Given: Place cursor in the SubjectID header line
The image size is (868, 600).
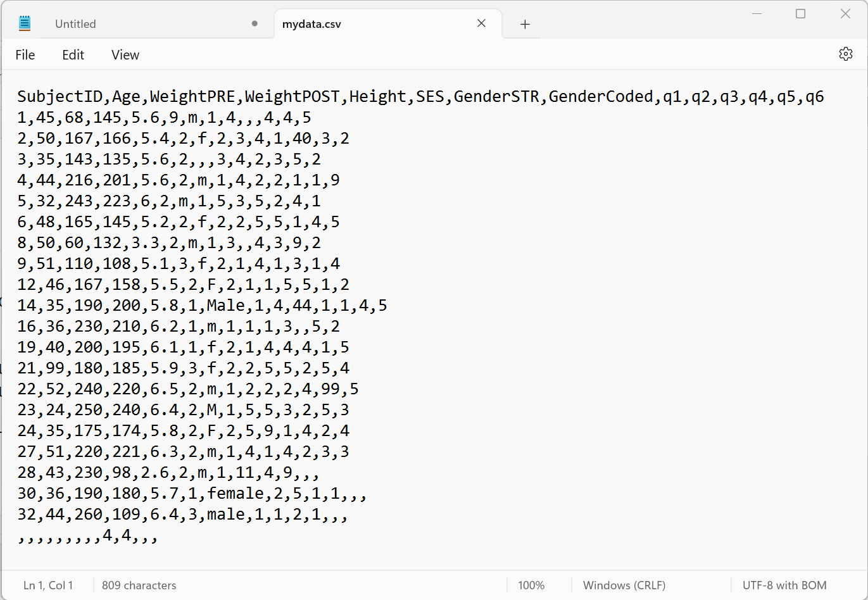Looking at the screenshot, I should (421, 97).
